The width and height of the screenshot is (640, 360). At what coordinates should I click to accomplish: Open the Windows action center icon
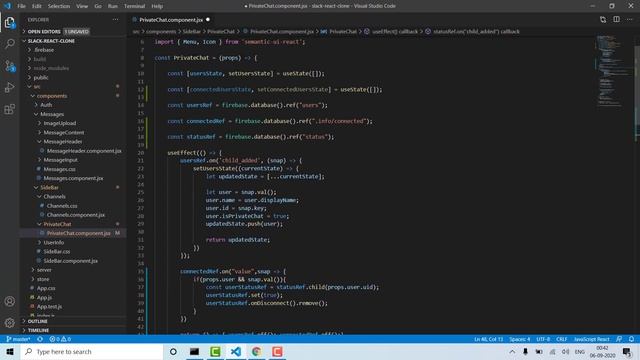[x=627, y=352]
